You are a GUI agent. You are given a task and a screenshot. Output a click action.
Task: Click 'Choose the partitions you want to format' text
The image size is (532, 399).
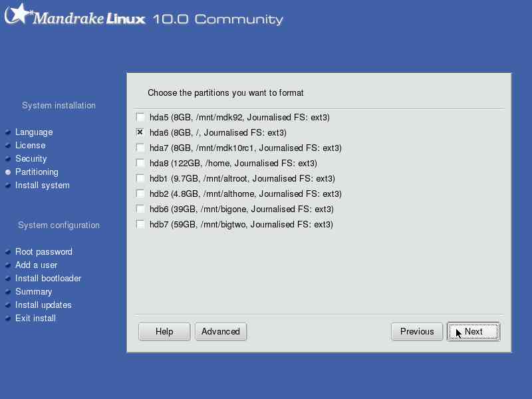pyautogui.click(x=225, y=93)
